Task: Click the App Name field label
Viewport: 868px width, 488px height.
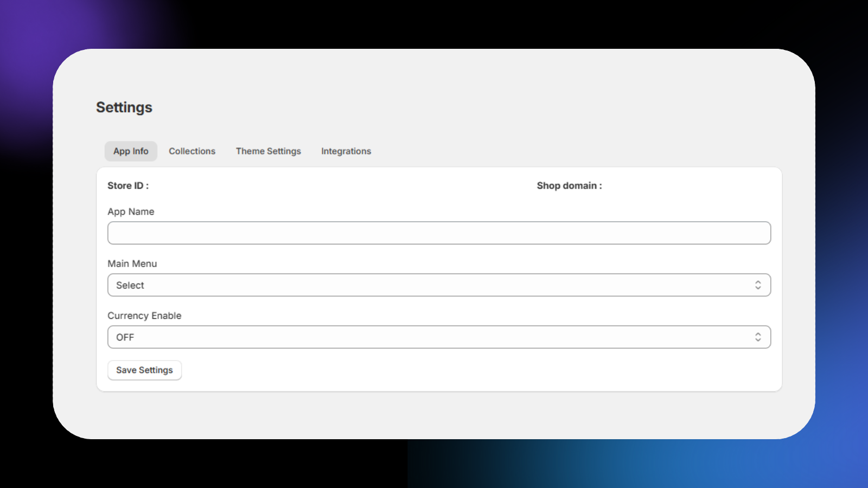Action: 131,211
